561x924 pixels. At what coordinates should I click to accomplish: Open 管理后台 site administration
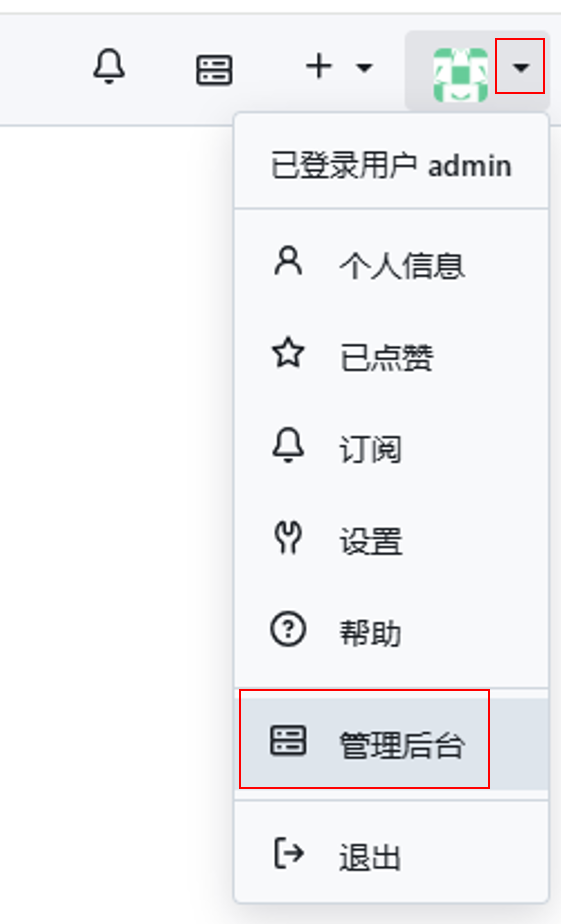coord(391,744)
